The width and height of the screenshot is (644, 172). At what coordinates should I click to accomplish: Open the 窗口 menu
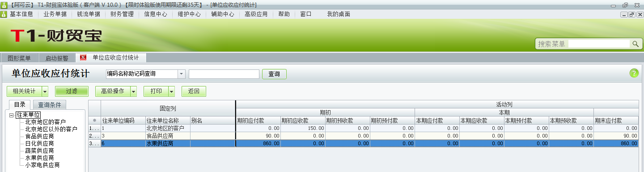[x=306, y=14]
